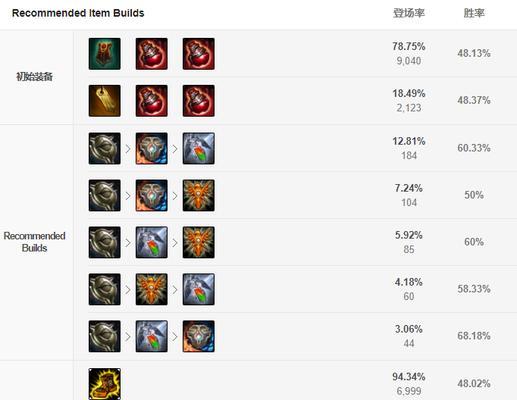Click the Recommended Builds section label
The image size is (517, 400).
click(x=34, y=242)
